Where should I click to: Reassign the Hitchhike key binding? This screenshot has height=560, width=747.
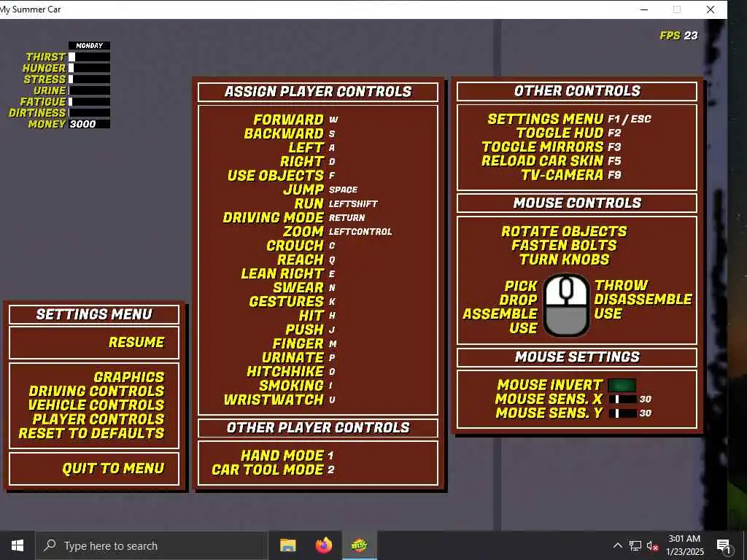tap(332, 371)
